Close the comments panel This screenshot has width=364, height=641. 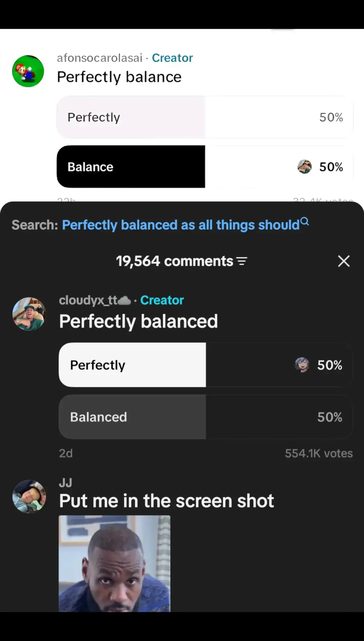click(x=344, y=261)
